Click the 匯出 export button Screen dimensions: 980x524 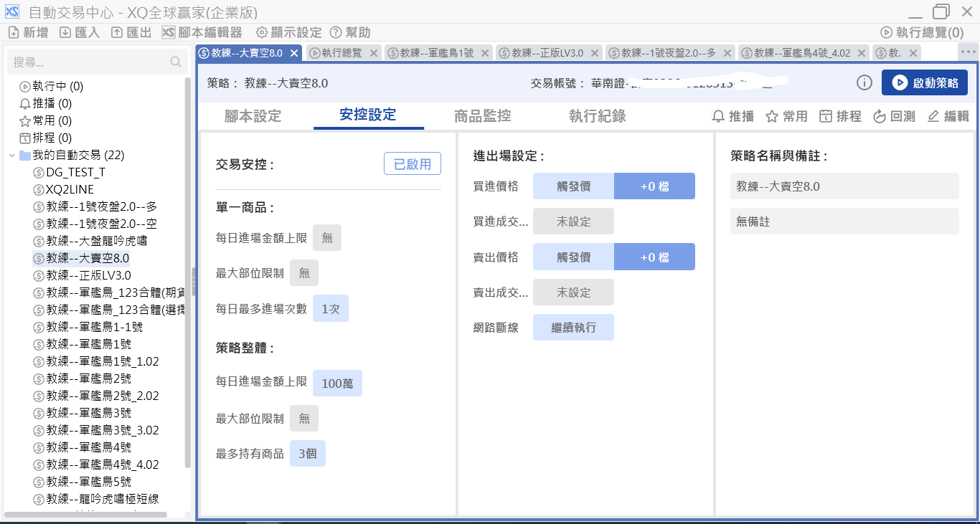point(131,32)
